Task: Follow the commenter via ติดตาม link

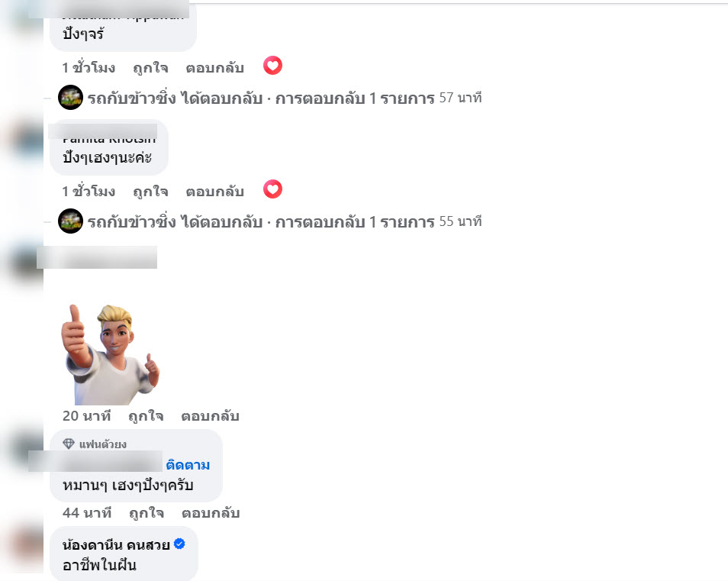Action: 188,465
